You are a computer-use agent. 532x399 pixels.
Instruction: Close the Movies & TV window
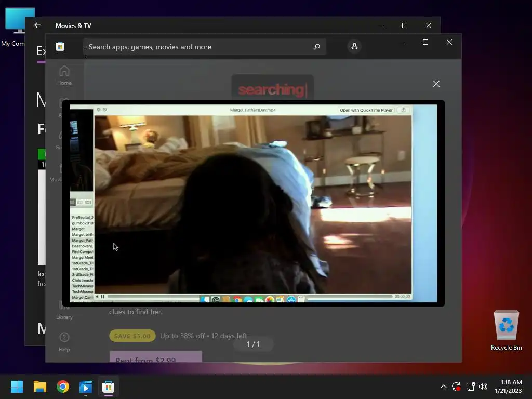(x=429, y=25)
